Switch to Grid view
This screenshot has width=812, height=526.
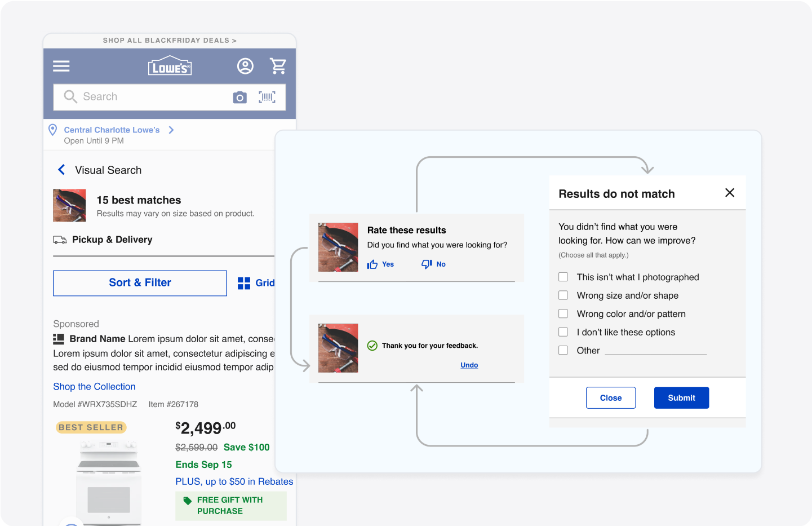click(256, 283)
